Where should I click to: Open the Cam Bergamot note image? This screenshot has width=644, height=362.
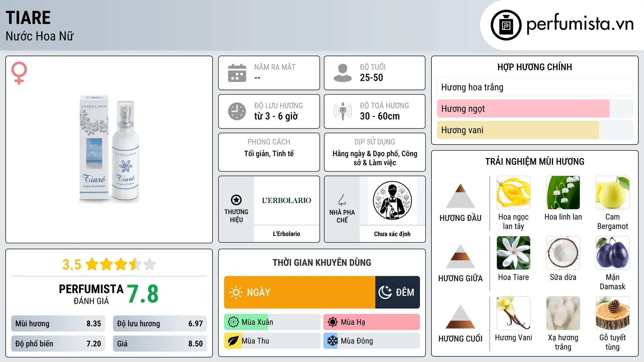tap(613, 193)
